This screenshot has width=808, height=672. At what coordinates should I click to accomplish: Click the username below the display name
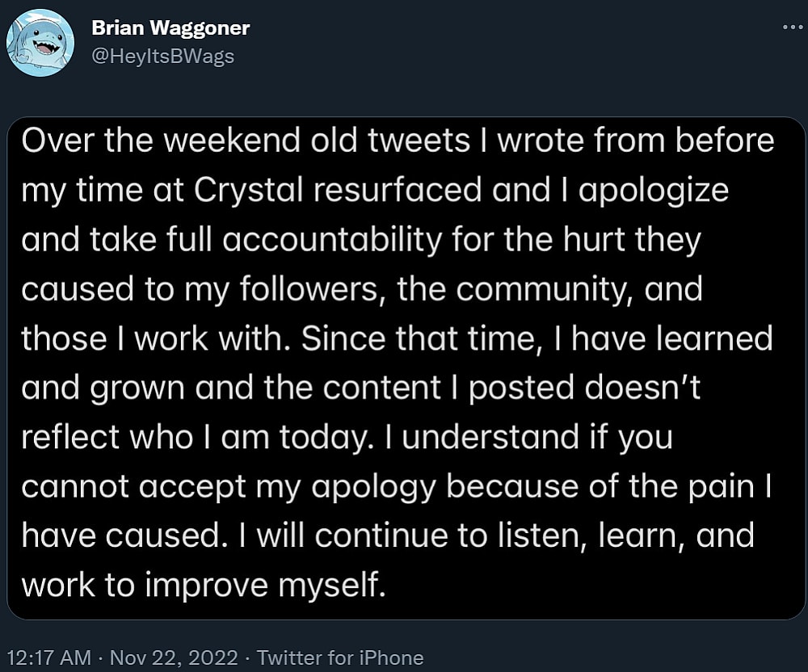point(162,56)
